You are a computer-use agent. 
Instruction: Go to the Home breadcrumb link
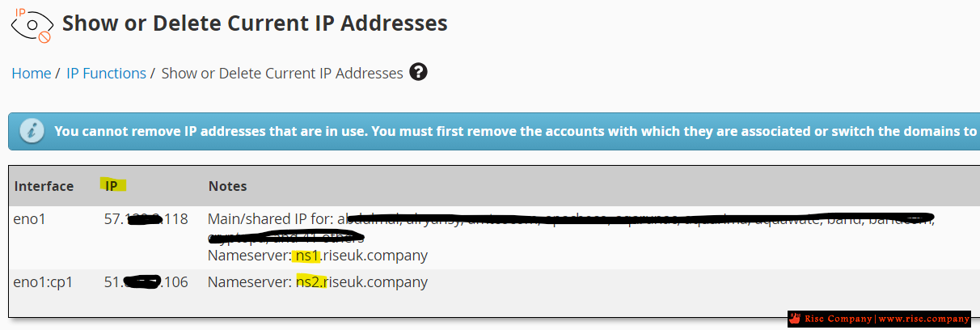32,73
